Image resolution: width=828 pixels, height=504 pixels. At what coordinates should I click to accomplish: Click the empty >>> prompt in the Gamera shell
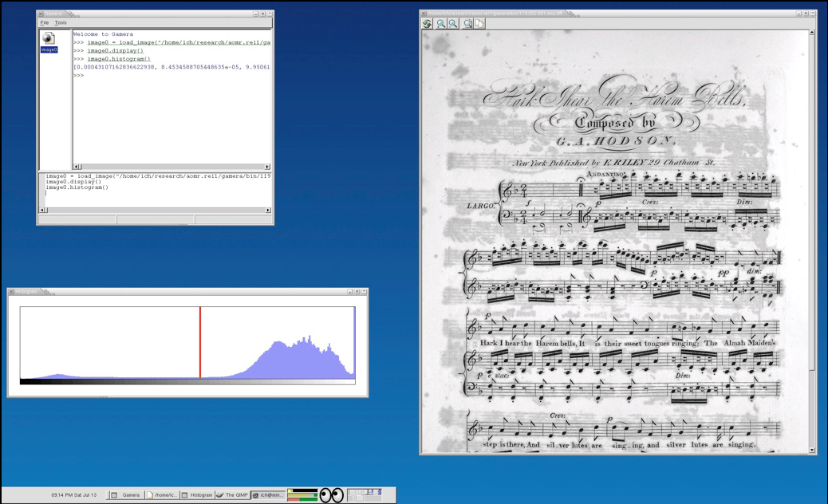pos(79,76)
